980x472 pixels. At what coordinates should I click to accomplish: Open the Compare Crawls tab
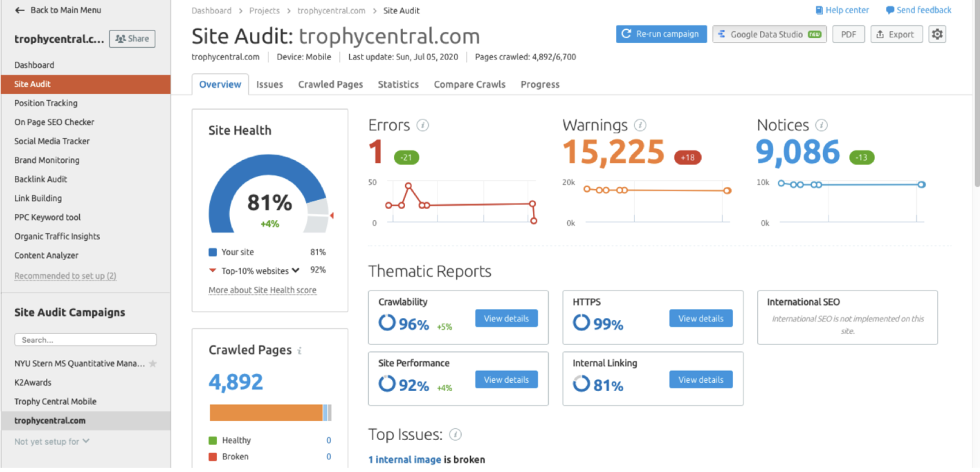point(470,84)
